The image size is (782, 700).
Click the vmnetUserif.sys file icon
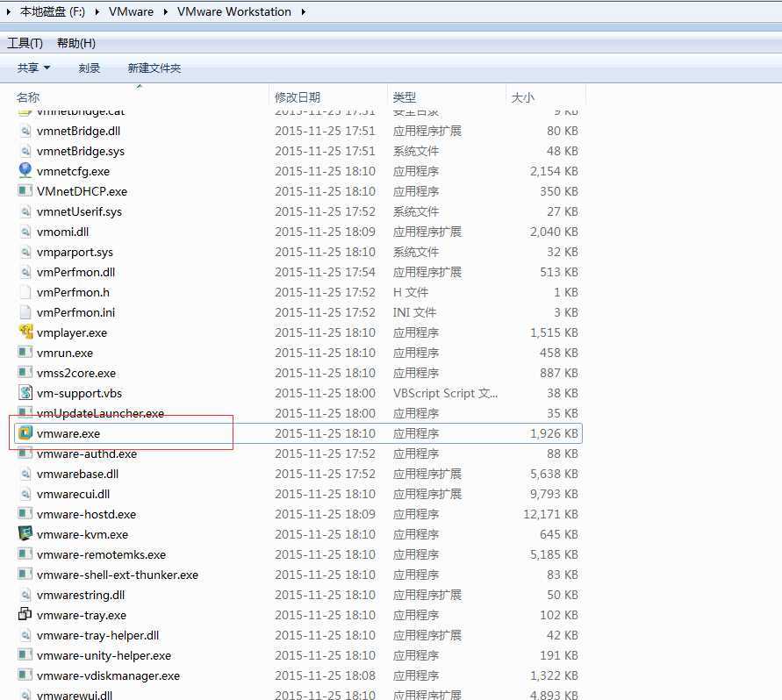(x=25, y=211)
